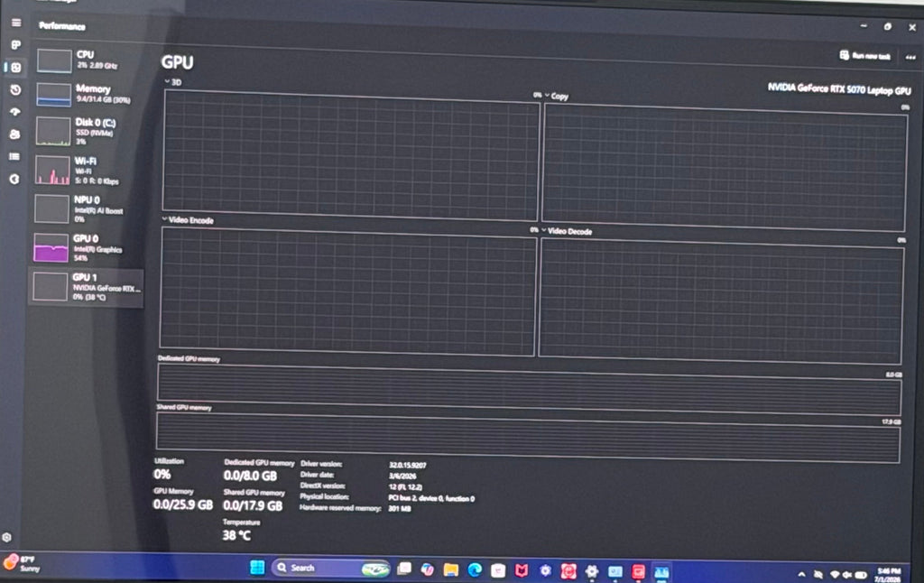
Task: Click the taskbar Search box
Action: 330,568
